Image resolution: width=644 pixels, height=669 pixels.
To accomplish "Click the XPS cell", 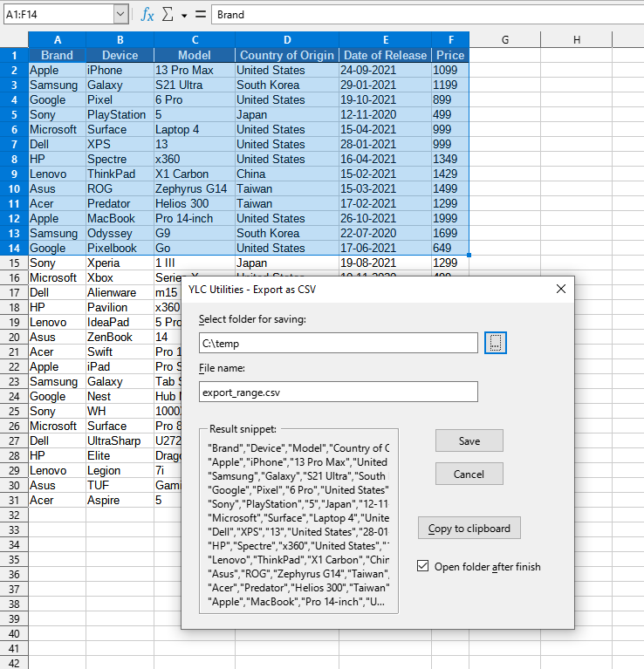I will [120, 144].
